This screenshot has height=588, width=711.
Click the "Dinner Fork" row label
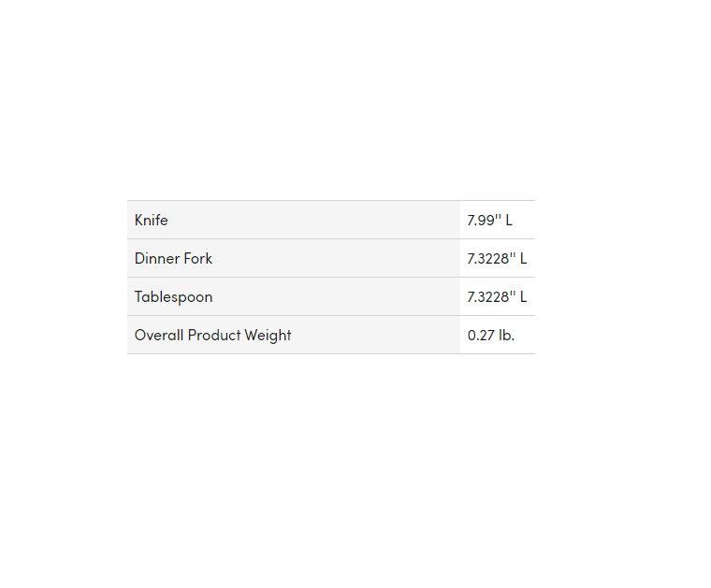click(173, 259)
